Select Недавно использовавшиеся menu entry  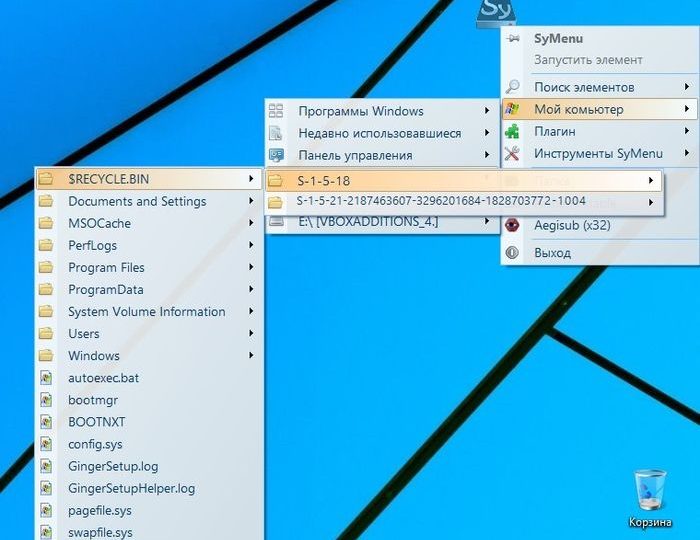(379, 133)
